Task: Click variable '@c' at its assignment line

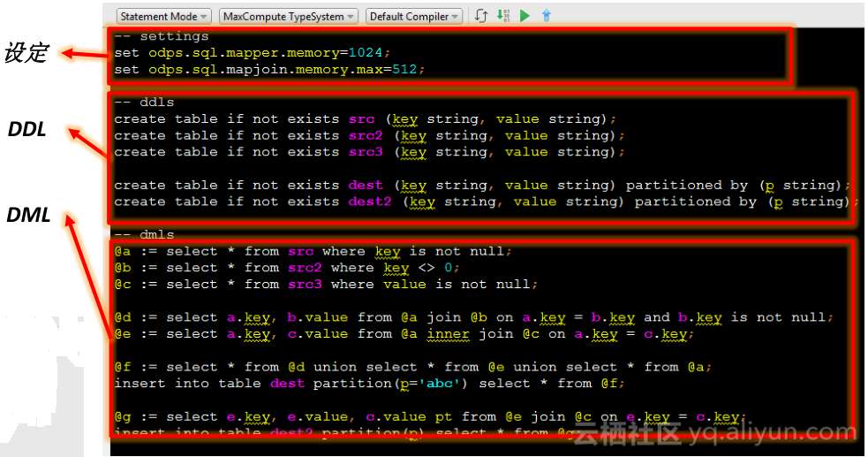Action: (123, 285)
